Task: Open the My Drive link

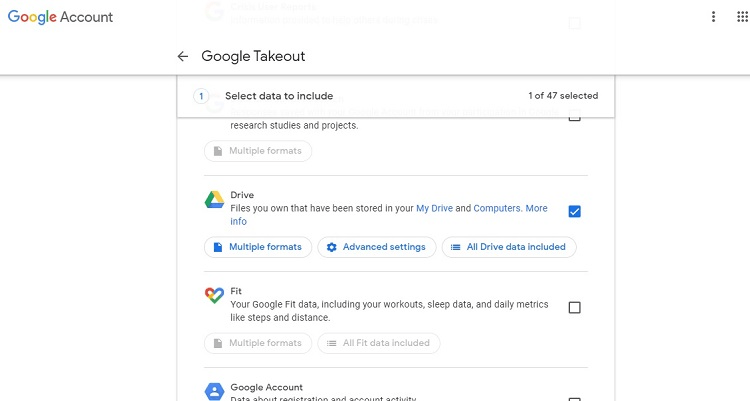Action: (x=434, y=209)
